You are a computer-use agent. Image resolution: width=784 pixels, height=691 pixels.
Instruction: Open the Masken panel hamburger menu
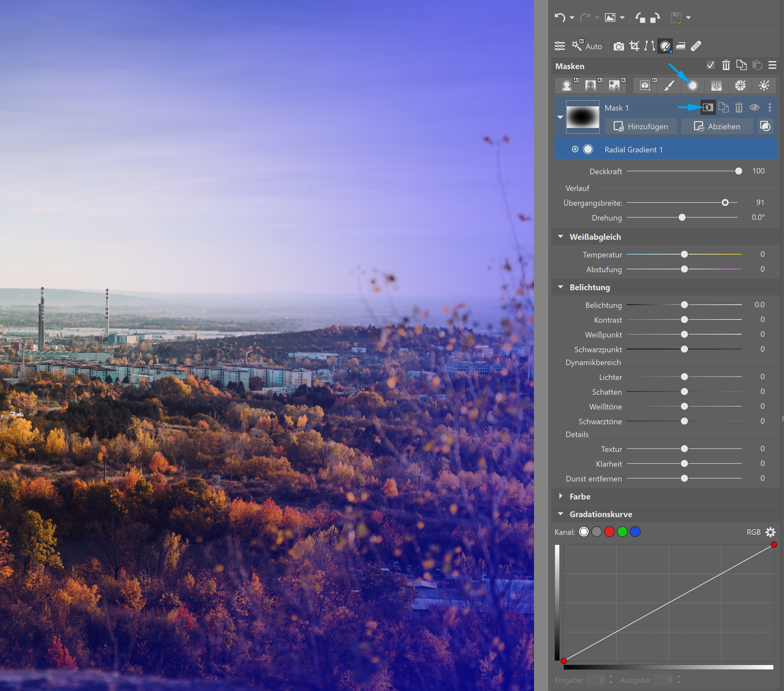point(773,65)
